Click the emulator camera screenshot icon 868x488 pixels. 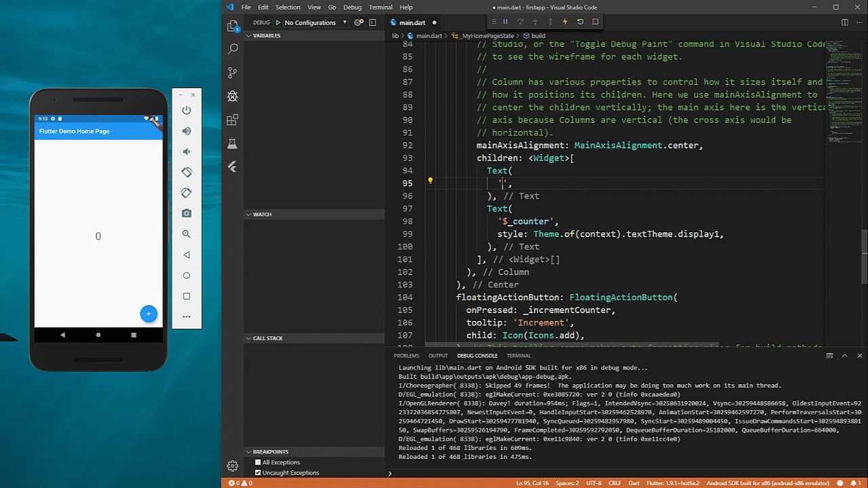(186, 213)
